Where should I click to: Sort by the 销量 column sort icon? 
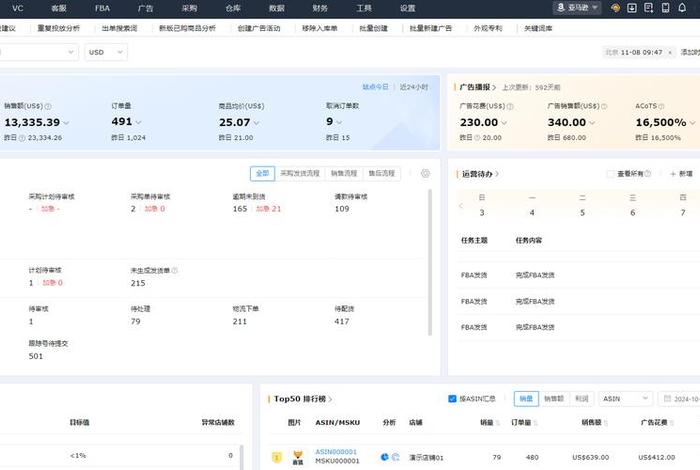(498, 423)
